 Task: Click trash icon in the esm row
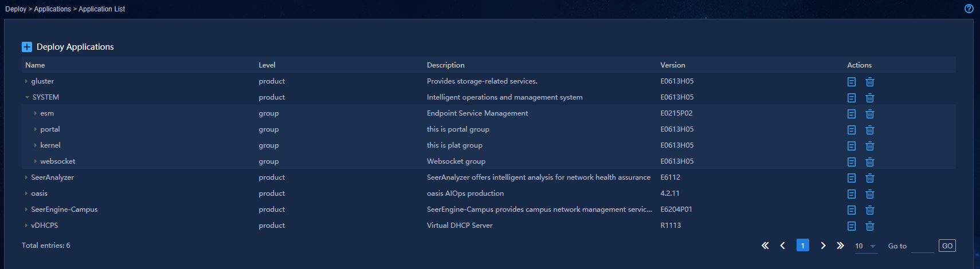coord(869,114)
